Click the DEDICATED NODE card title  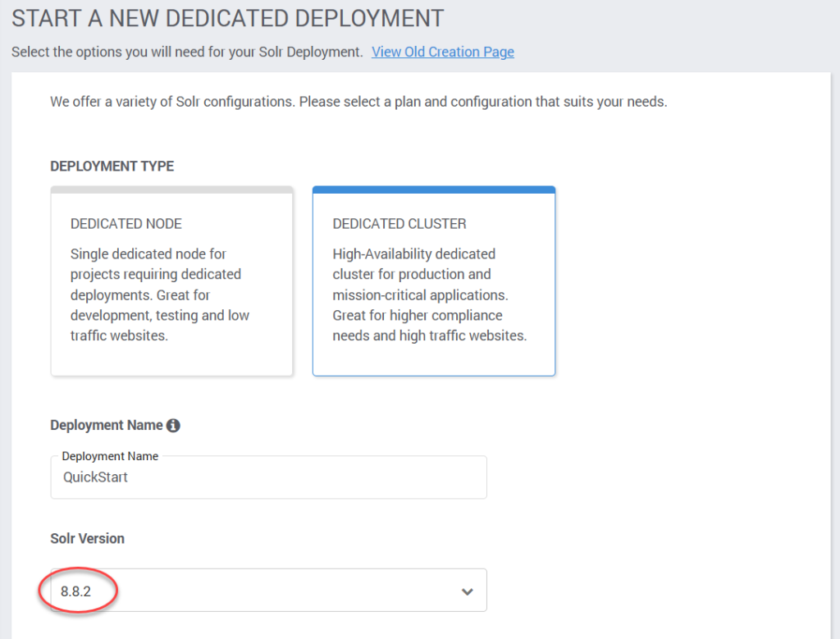(x=126, y=224)
